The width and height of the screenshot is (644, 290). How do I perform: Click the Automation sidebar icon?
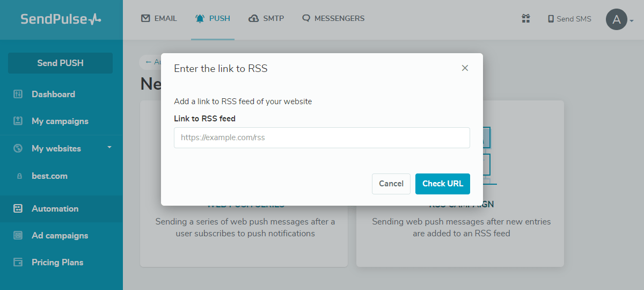point(18,209)
